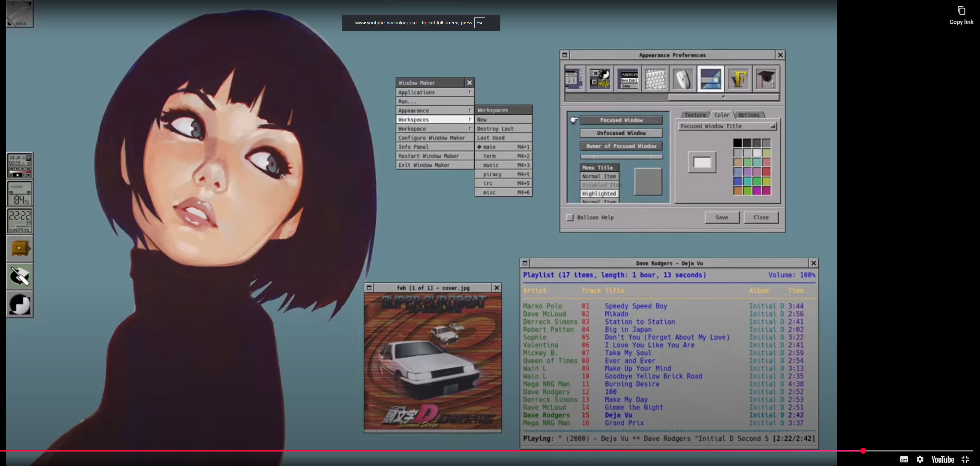Click the Super Eurobeat cover.jpg image
The width and height of the screenshot is (980, 466).
[x=433, y=362]
